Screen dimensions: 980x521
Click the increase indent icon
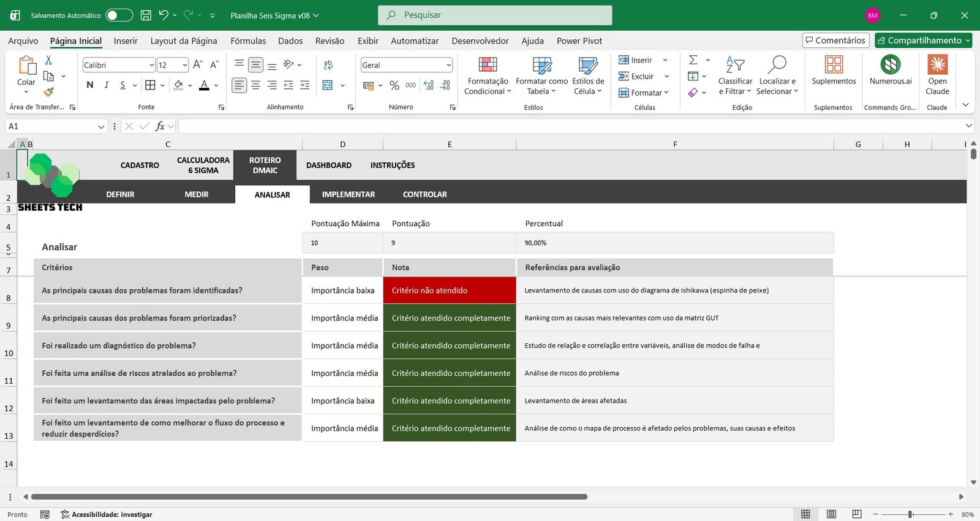coord(304,85)
